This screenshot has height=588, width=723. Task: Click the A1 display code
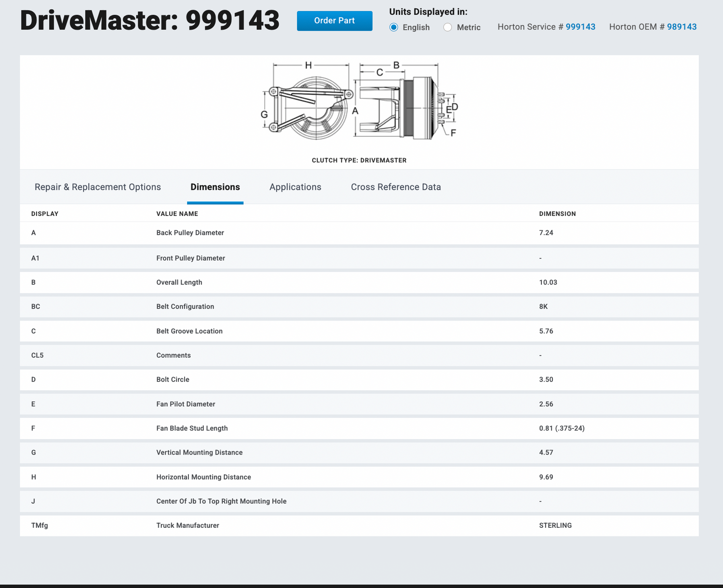[35, 258]
